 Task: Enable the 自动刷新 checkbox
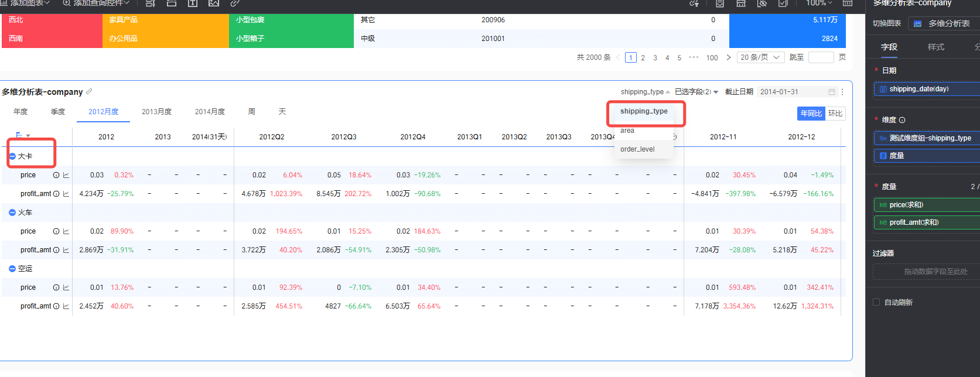[876, 303]
